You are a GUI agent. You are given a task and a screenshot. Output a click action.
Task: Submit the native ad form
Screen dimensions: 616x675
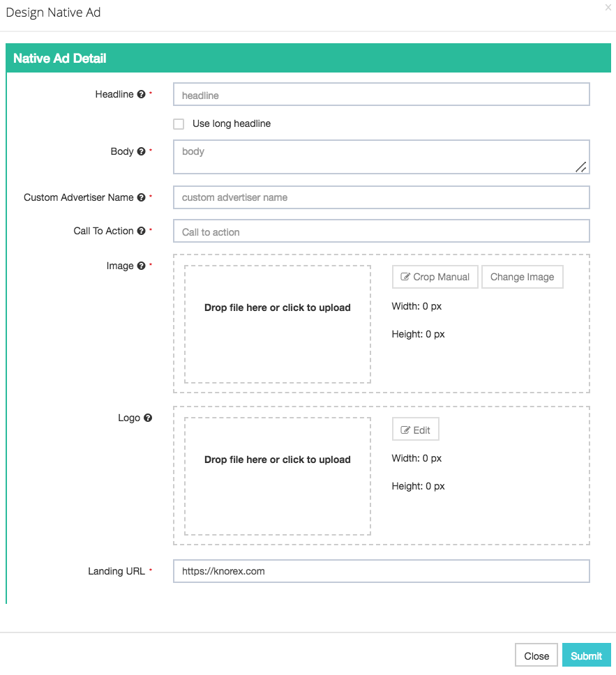[x=586, y=655]
